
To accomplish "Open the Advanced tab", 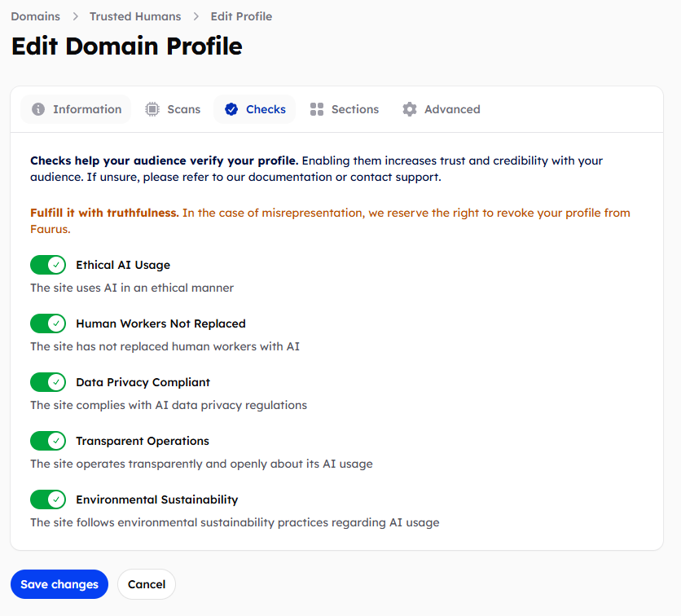I will click(442, 109).
